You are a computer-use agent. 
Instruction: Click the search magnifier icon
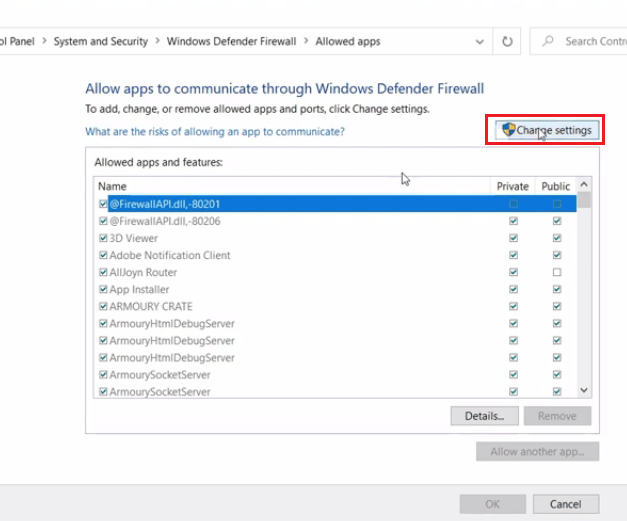coord(548,41)
